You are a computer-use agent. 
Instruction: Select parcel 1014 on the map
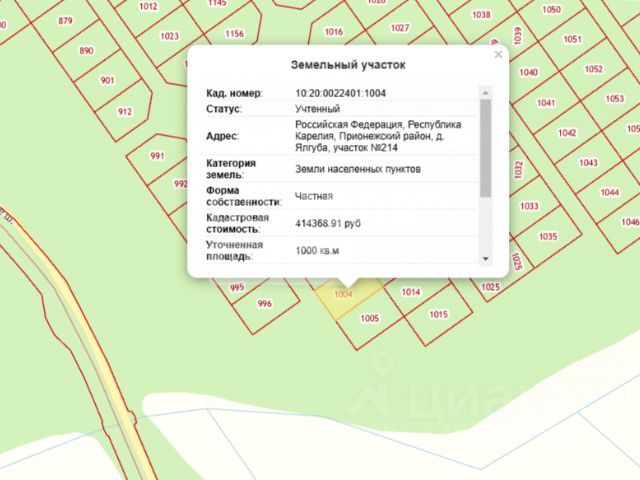411,292
